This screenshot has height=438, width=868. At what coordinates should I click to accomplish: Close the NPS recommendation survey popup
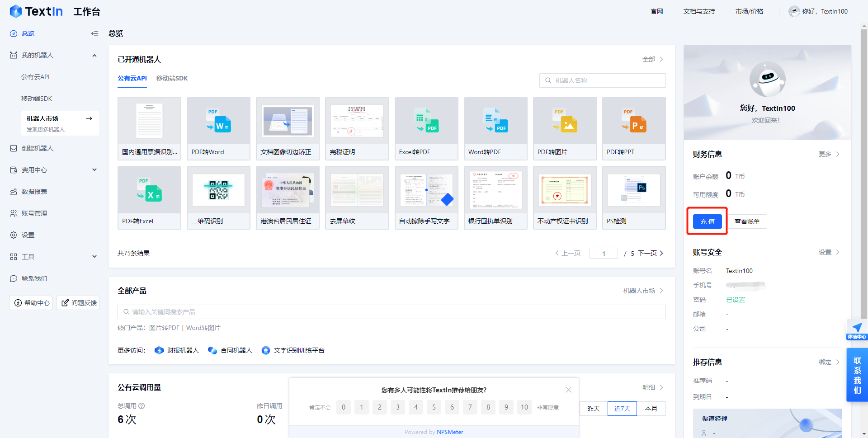click(x=568, y=390)
